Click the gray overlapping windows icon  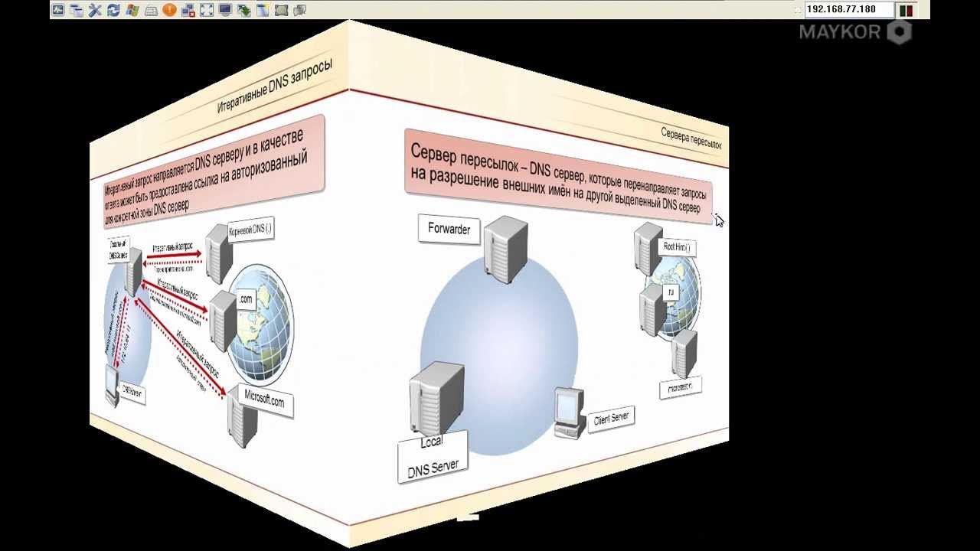pos(299,10)
